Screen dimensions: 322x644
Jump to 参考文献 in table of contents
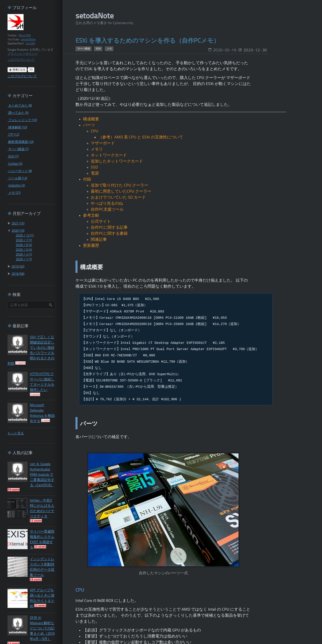(91, 215)
